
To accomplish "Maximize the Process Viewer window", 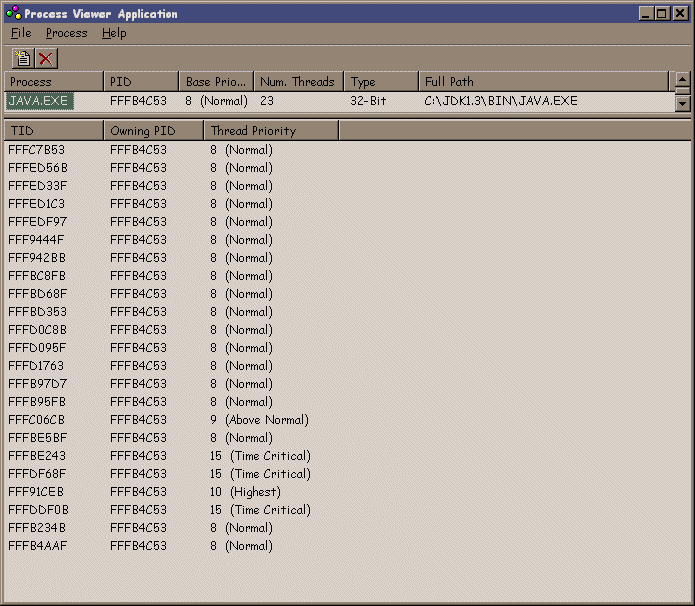I will click(x=663, y=14).
